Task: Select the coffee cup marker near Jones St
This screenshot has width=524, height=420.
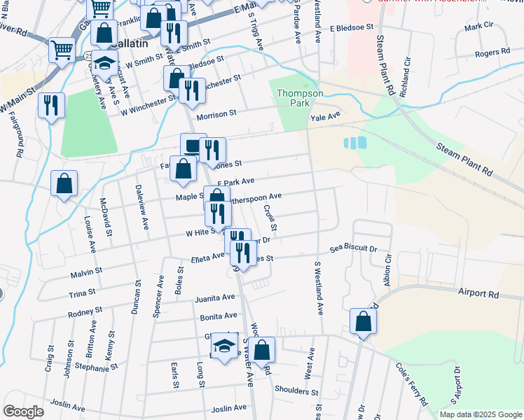Action: point(193,146)
